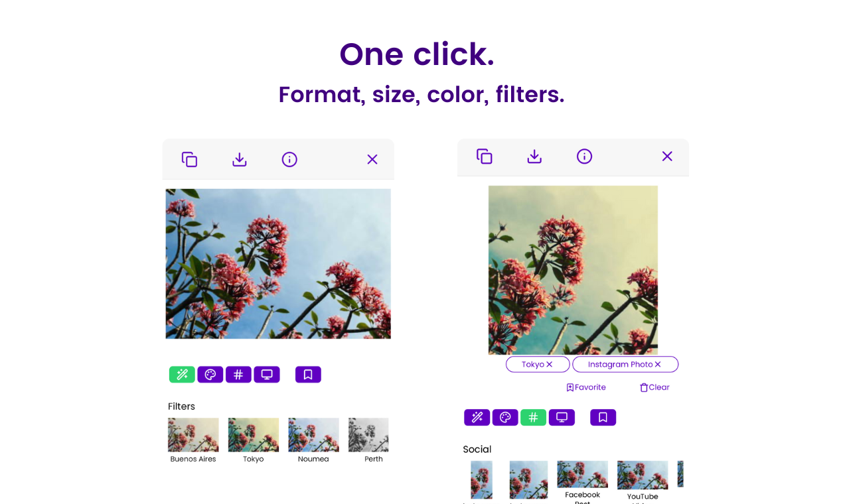Open the monitor screen tab in right panel

tap(562, 417)
